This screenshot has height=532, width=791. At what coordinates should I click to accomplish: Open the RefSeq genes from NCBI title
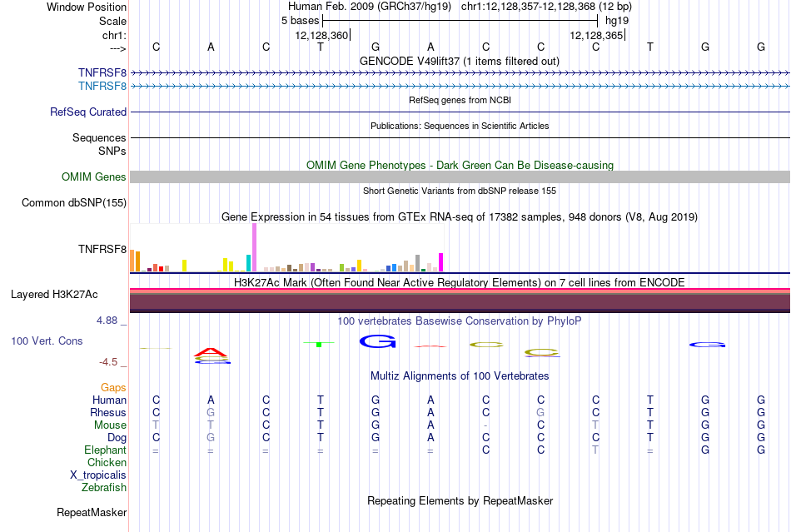tap(460, 100)
